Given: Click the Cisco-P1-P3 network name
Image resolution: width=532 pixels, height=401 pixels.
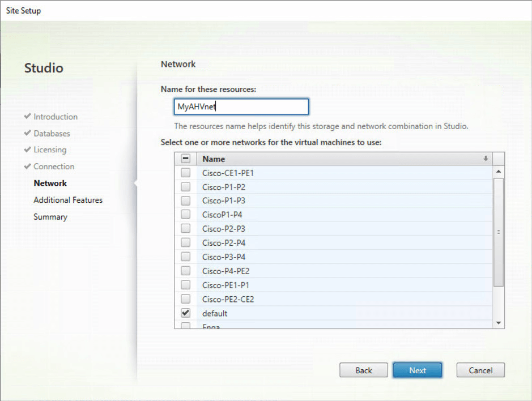Looking at the screenshot, I should 224,201.
